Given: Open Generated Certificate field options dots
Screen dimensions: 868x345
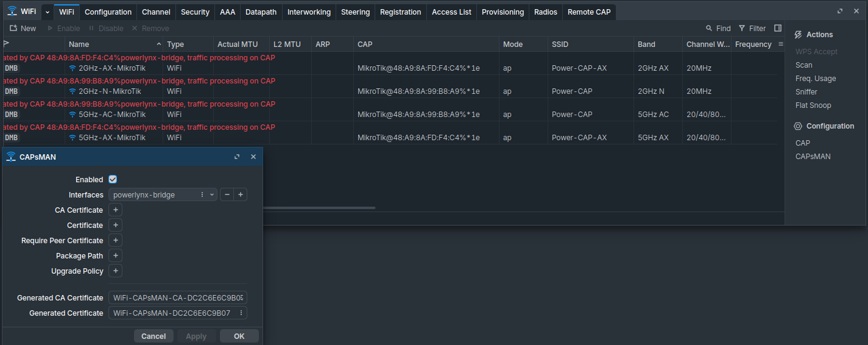Looking at the screenshot, I should [241, 313].
